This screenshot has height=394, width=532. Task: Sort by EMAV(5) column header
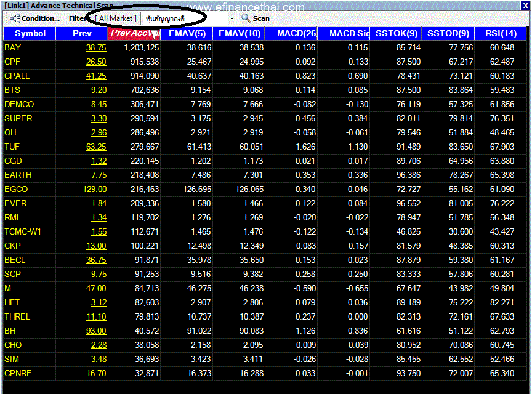point(187,34)
